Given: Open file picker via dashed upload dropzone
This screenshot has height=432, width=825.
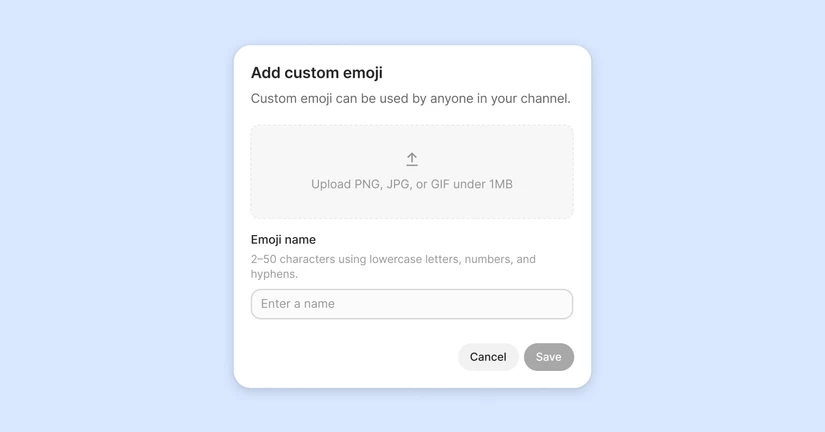Looking at the screenshot, I should click(x=412, y=172).
